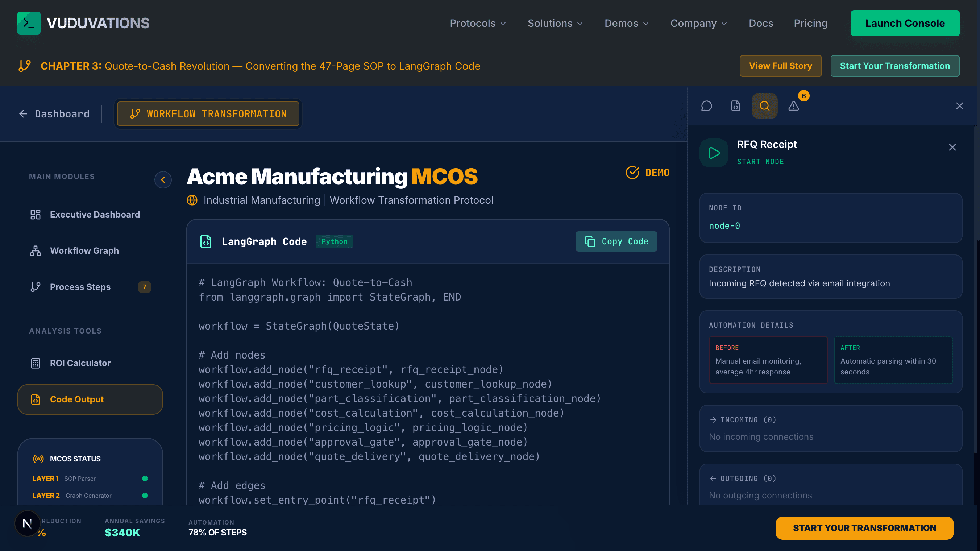Screen dimensions: 980x551
Task: Open the Docs page
Action: click(761, 23)
